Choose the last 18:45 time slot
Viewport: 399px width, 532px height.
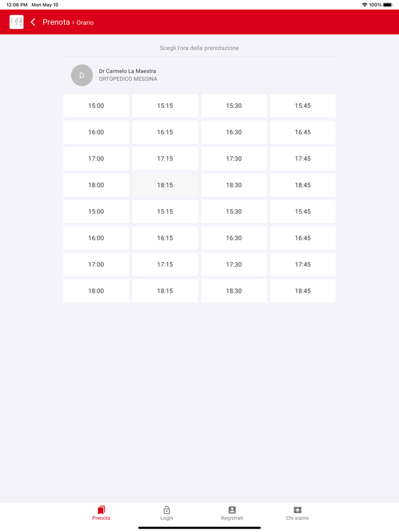tap(303, 291)
